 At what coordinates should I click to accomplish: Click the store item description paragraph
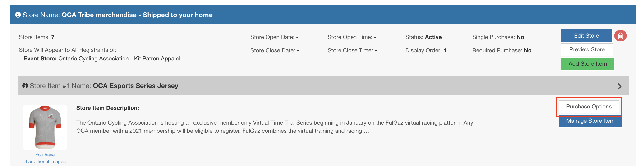click(274, 127)
